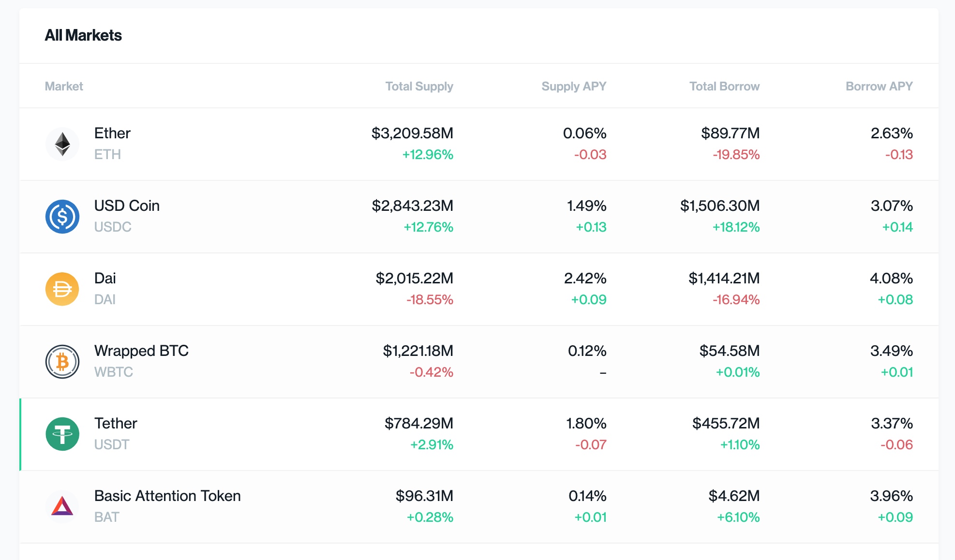Click Ether borrow change -19.85%

736,154
